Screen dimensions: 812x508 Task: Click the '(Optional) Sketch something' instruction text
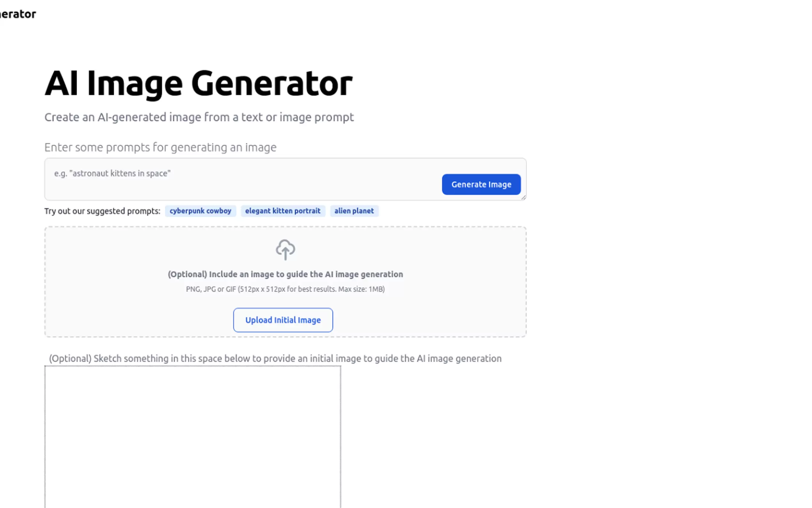(x=275, y=359)
